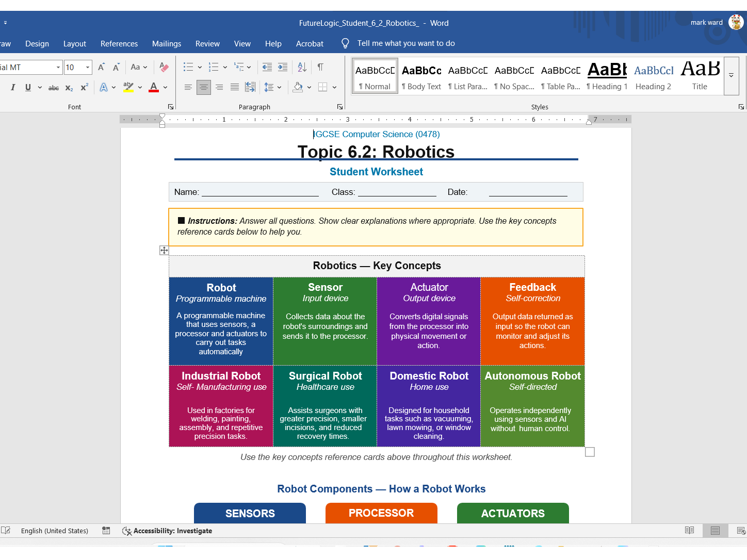Image resolution: width=747 pixels, height=560 pixels.
Task: Open the Borders dropdown
Action: (x=334, y=87)
